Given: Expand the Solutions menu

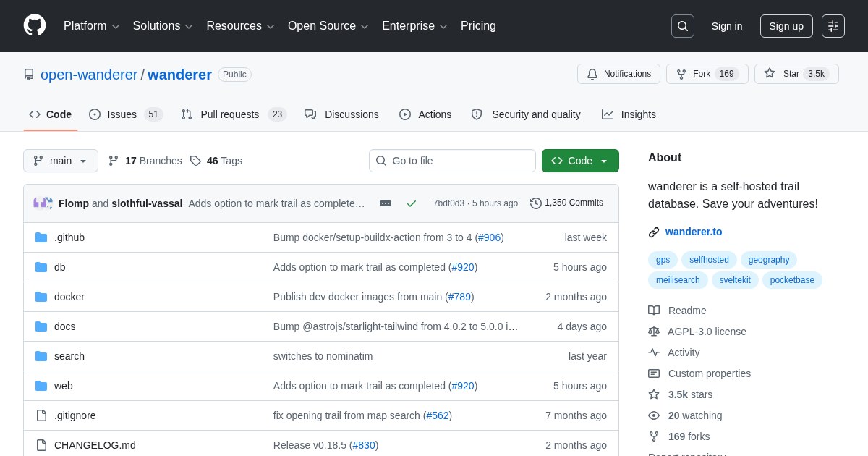Looking at the screenshot, I should coord(163,26).
